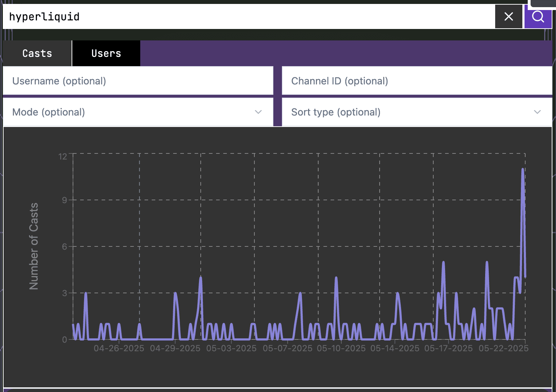Click the y-axis value 3

(x=64, y=293)
